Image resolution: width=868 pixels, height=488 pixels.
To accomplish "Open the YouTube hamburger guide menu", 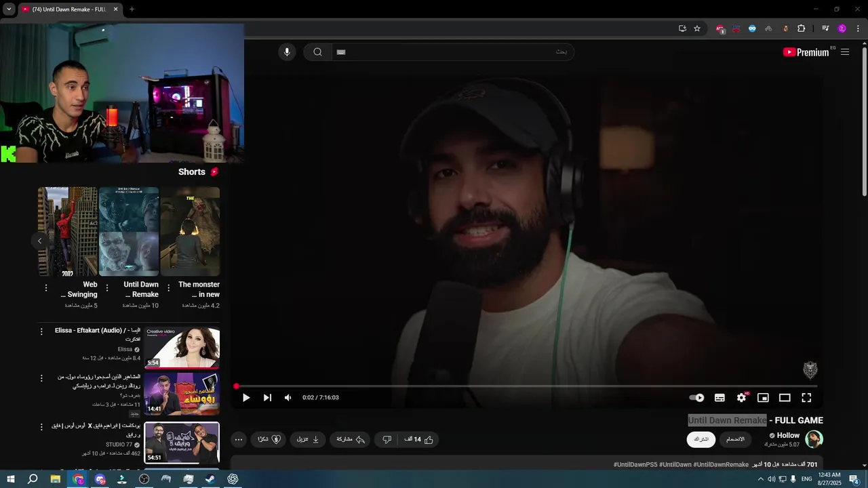I will click(x=845, y=52).
